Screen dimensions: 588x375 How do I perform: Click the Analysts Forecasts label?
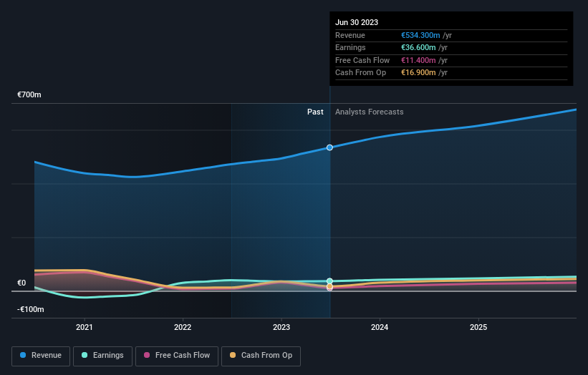[x=370, y=112]
